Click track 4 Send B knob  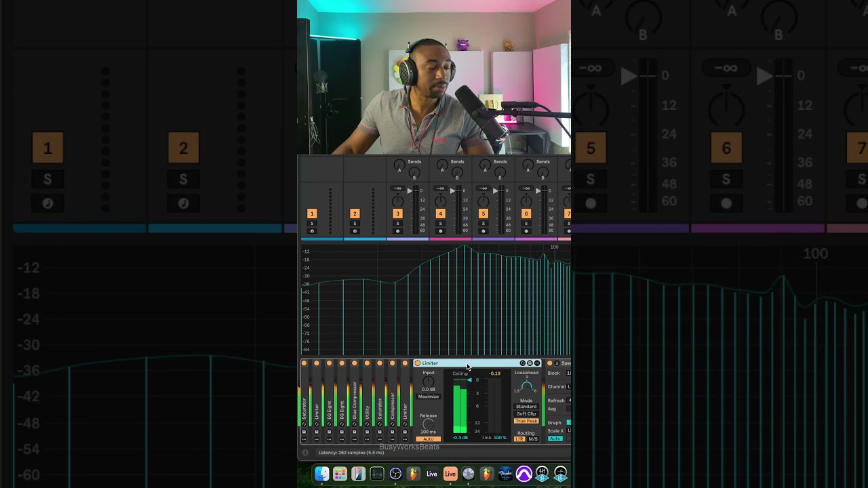coord(457,174)
